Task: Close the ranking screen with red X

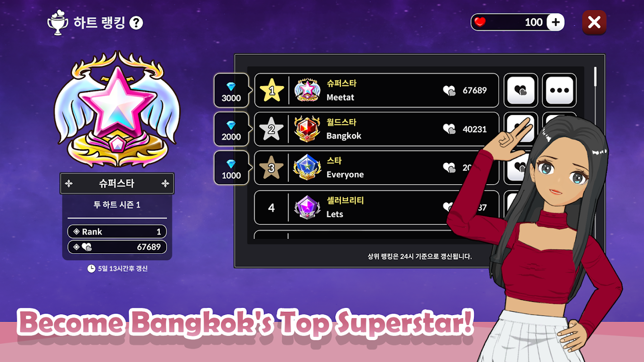Action: pyautogui.click(x=594, y=22)
